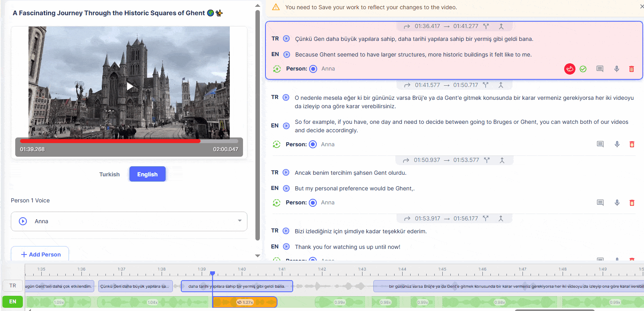Play English audio of 'So for example' line

(x=286, y=126)
